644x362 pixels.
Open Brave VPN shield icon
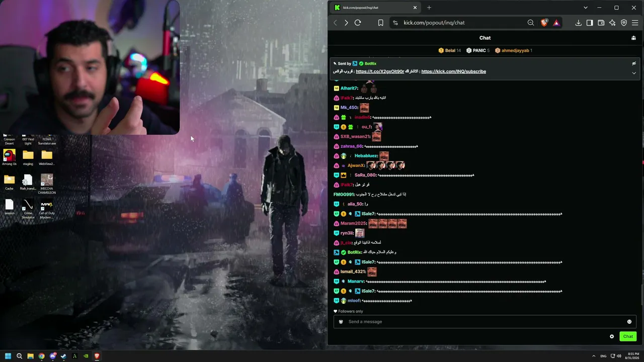[x=624, y=23]
